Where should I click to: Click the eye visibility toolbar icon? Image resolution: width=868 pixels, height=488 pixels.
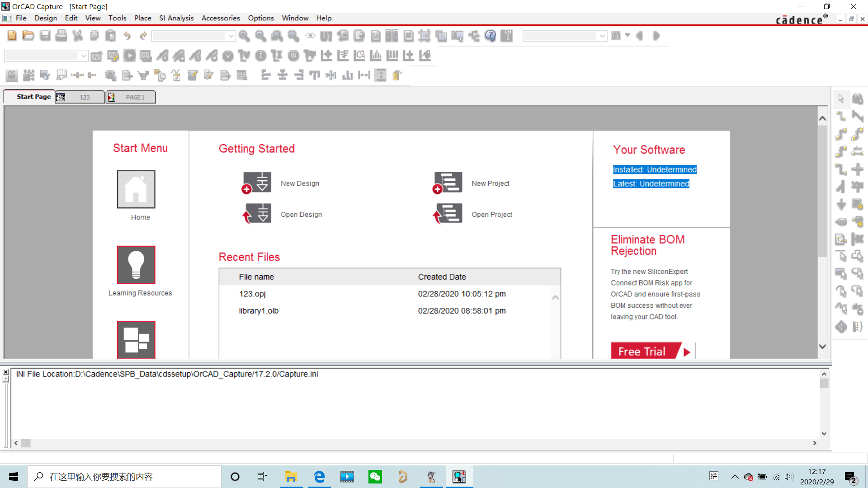(x=310, y=36)
